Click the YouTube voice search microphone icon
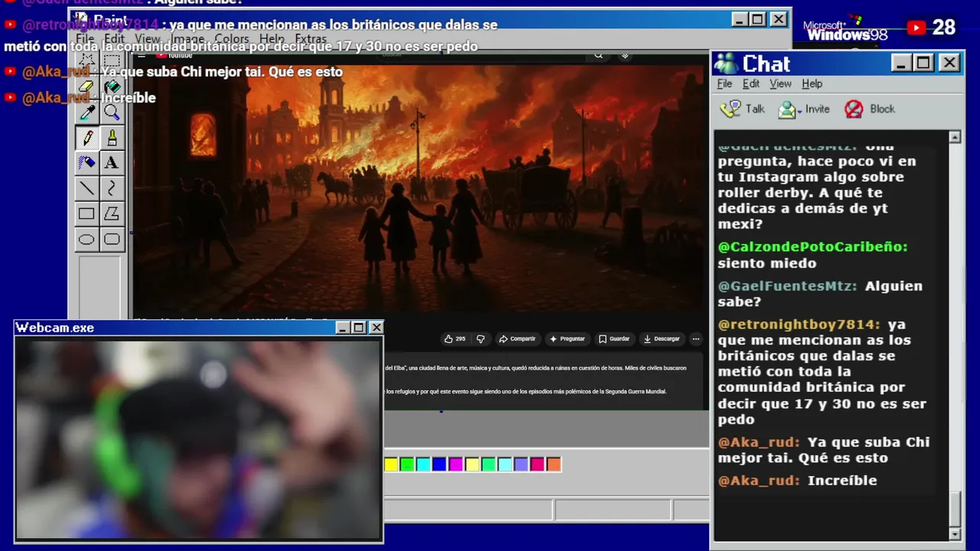The height and width of the screenshot is (551, 980). (626, 55)
